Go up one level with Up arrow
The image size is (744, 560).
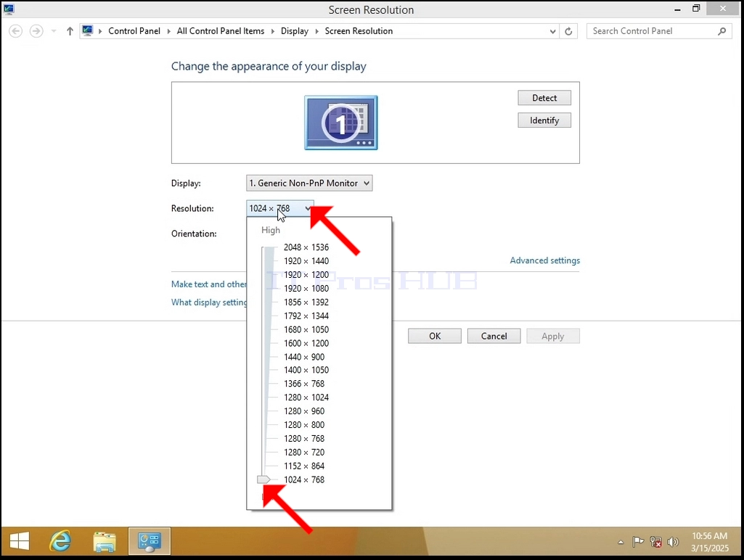click(x=70, y=31)
